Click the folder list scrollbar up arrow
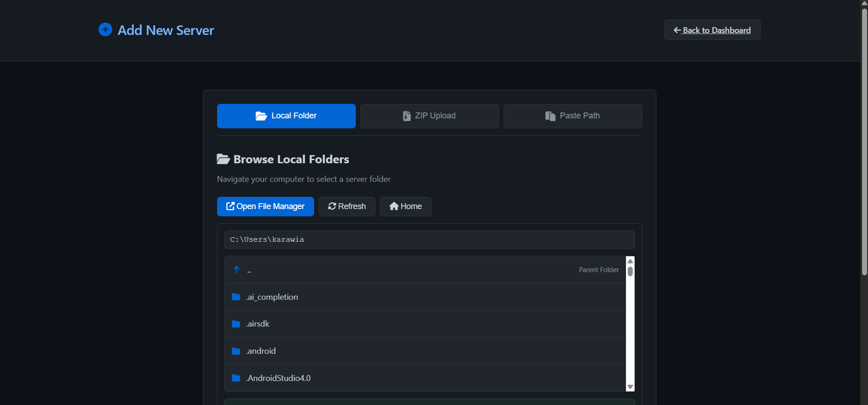Image resolution: width=868 pixels, height=405 pixels. coord(630,261)
